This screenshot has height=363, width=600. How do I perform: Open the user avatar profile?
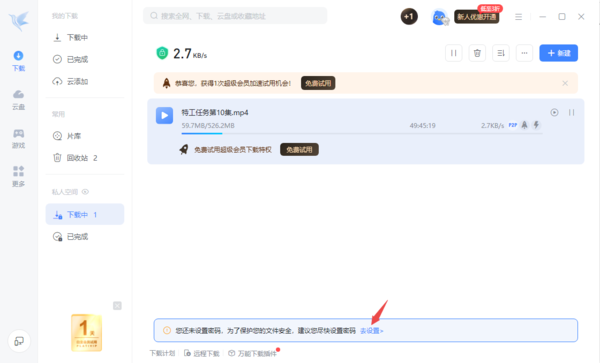[439, 17]
